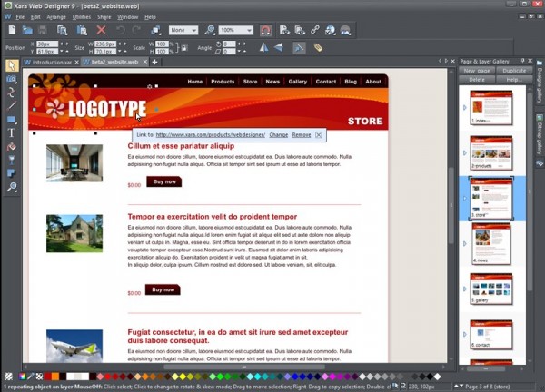Viewport: 545px width, 392px height.
Task: Create a new document with the New icon
Action: click(12, 30)
